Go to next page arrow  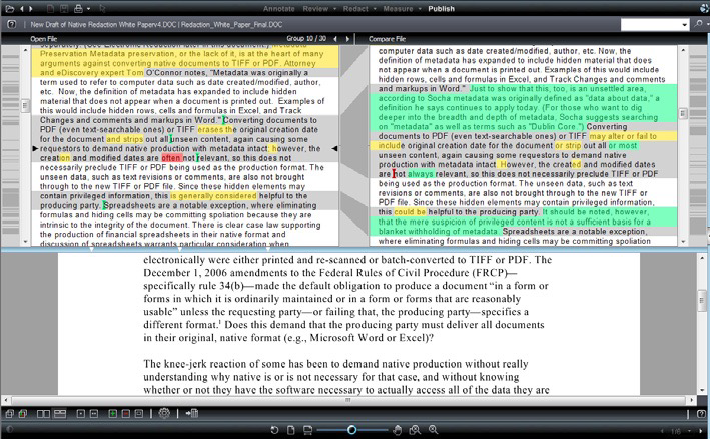(x=701, y=431)
